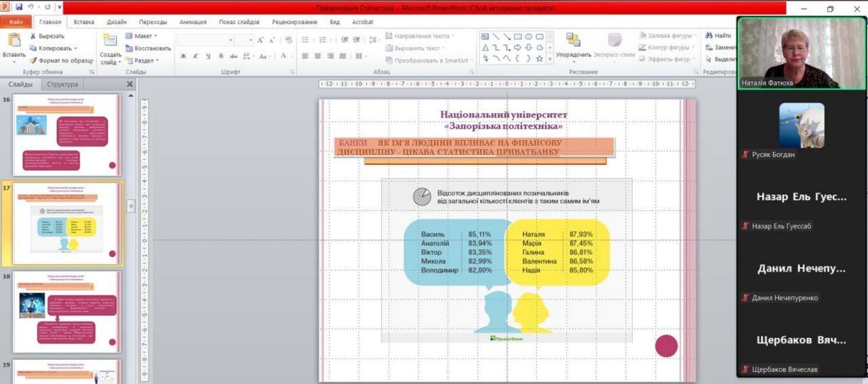Toggle italic (К) formatting
The image size is (868, 384).
pos(195,56)
